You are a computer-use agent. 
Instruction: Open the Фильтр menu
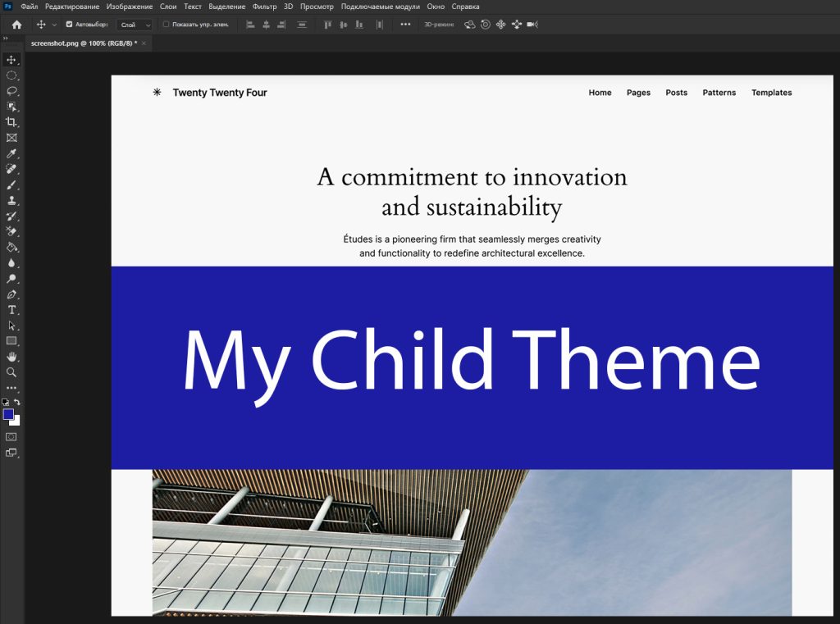point(264,7)
